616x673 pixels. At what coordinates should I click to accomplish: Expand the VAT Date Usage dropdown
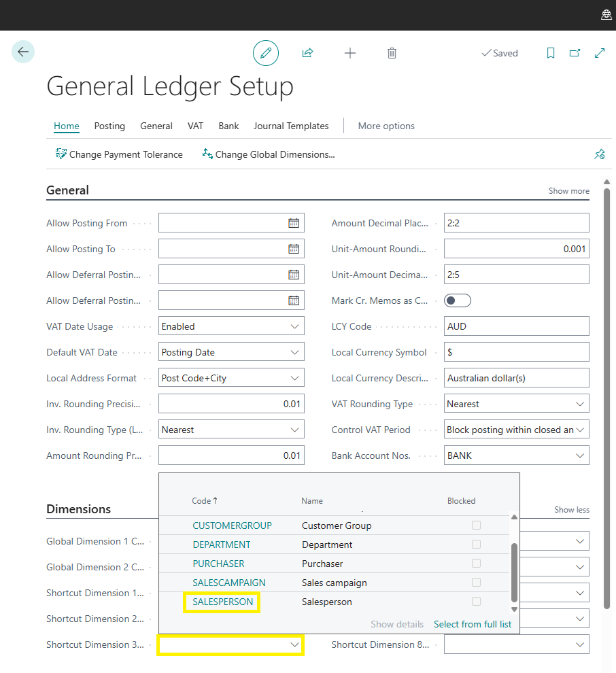294,326
